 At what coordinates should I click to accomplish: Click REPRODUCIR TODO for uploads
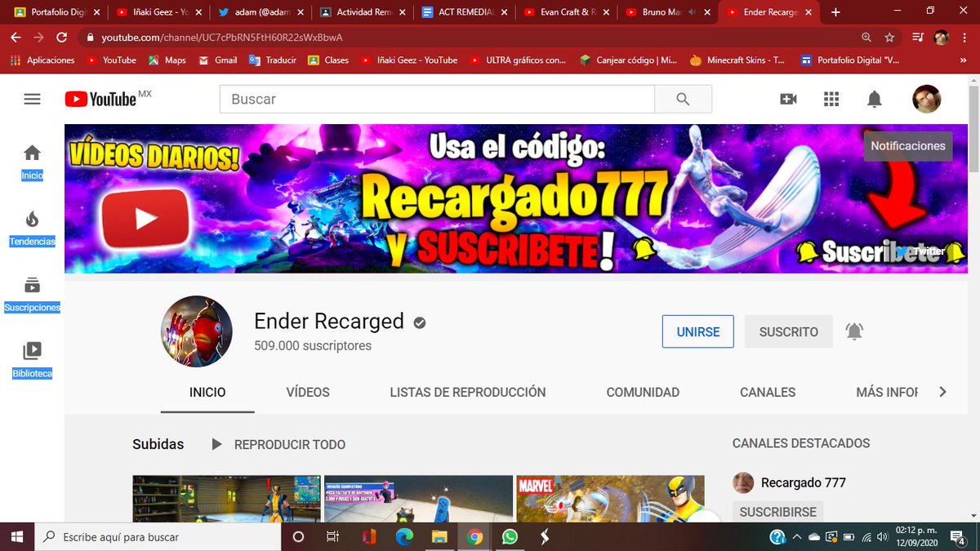coord(278,444)
